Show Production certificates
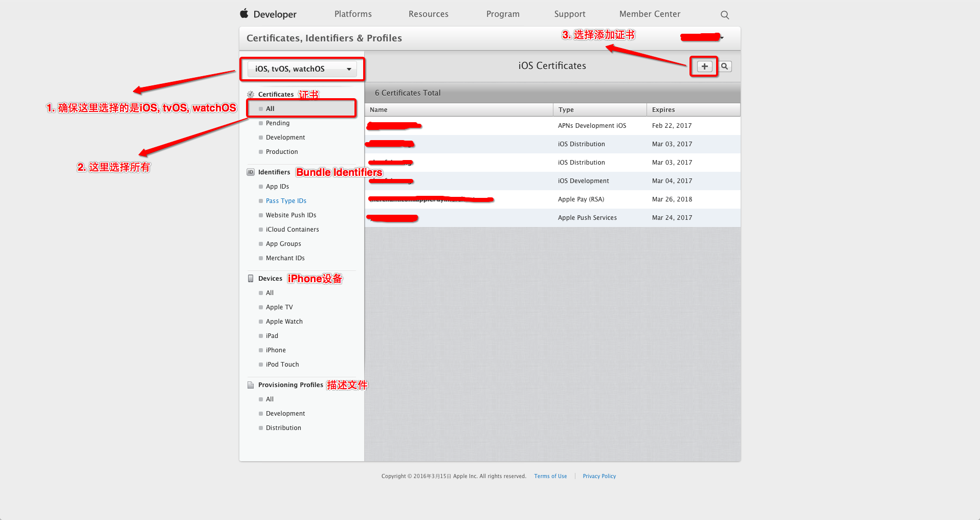This screenshot has height=520, width=980. [x=282, y=152]
